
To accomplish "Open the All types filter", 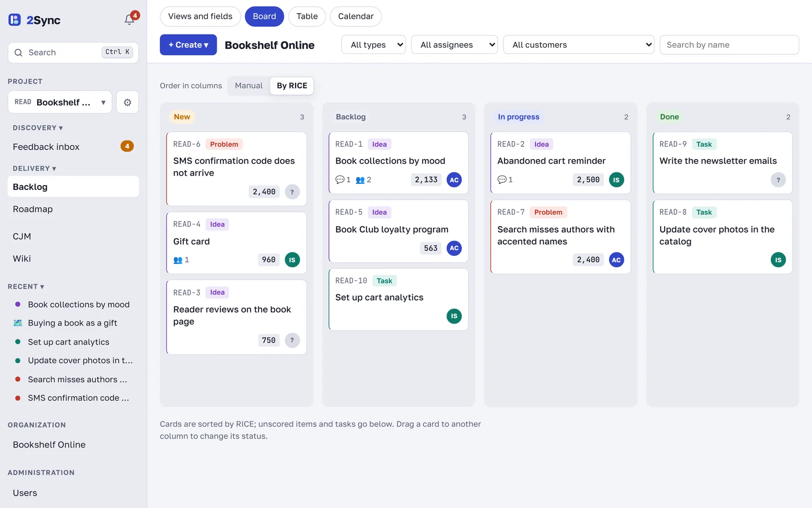I will tap(374, 45).
